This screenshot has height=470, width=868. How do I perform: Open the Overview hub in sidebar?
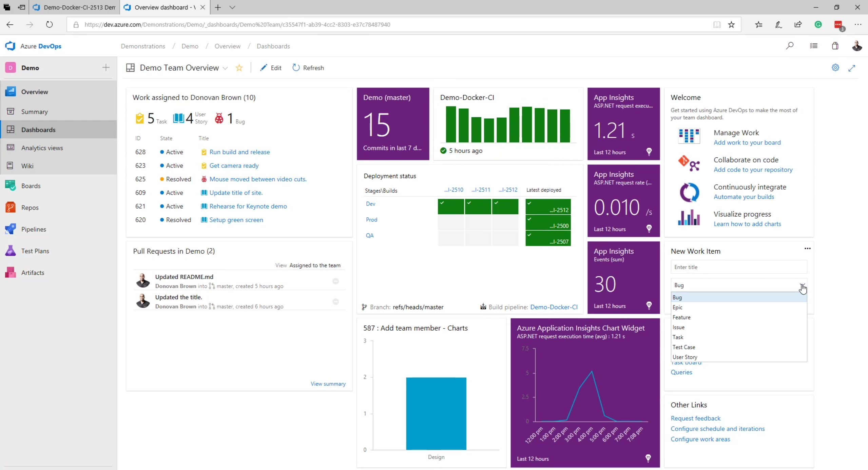tap(58, 92)
